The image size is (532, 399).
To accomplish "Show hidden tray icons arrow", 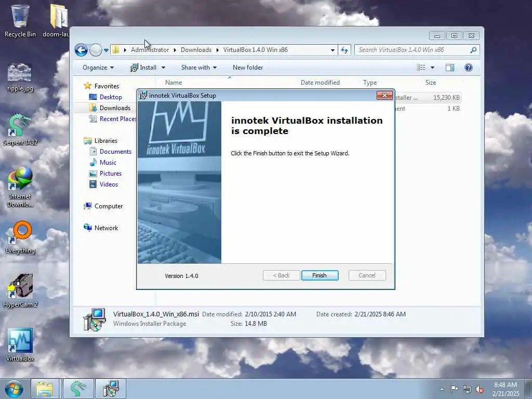I will 442,389.
